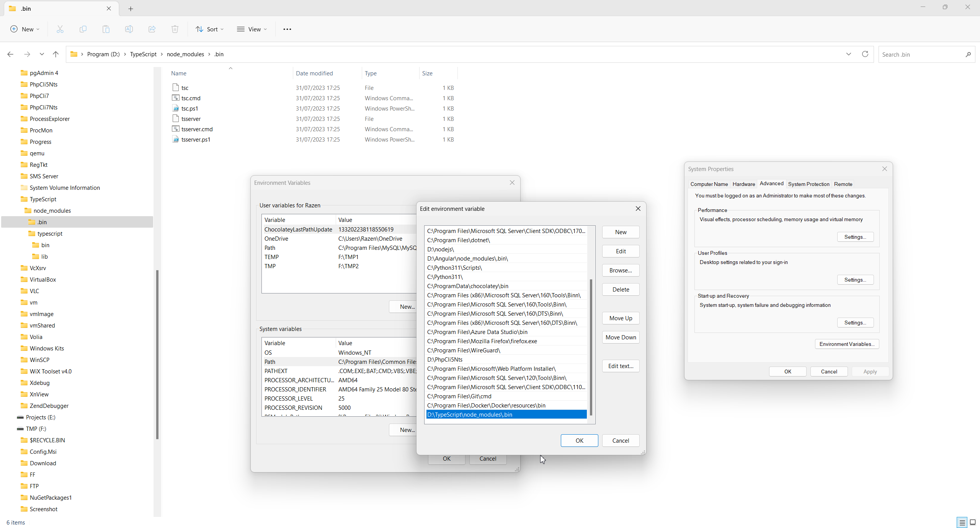Click the Paste clipboard icon
This screenshot has width=980, height=528.
pyautogui.click(x=106, y=29)
